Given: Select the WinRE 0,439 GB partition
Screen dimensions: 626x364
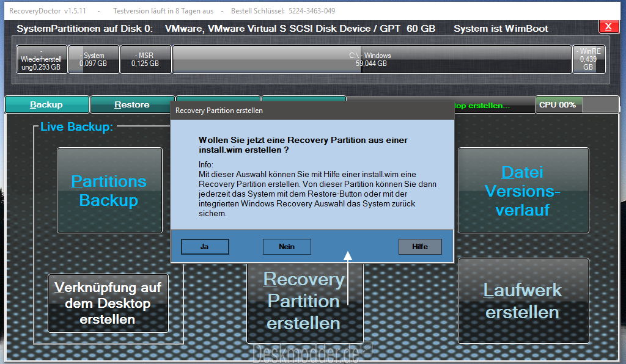Looking at the screenshot, I should [589, 59].
